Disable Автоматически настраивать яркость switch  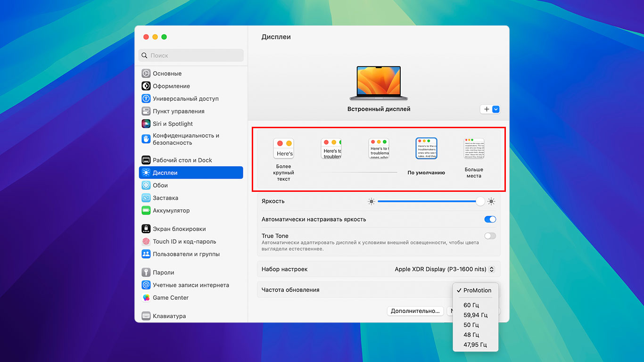(x=490, y=220)
